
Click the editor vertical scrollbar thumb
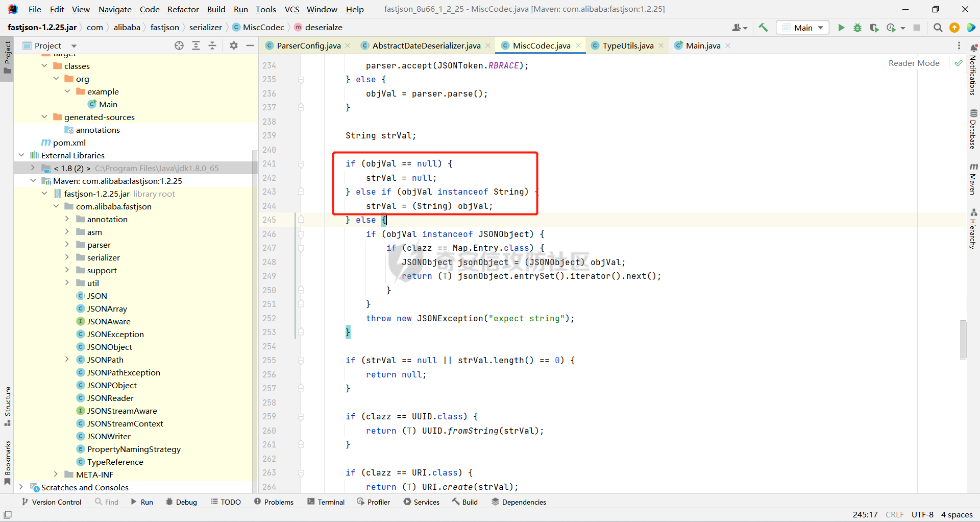[x=963, y=340]
